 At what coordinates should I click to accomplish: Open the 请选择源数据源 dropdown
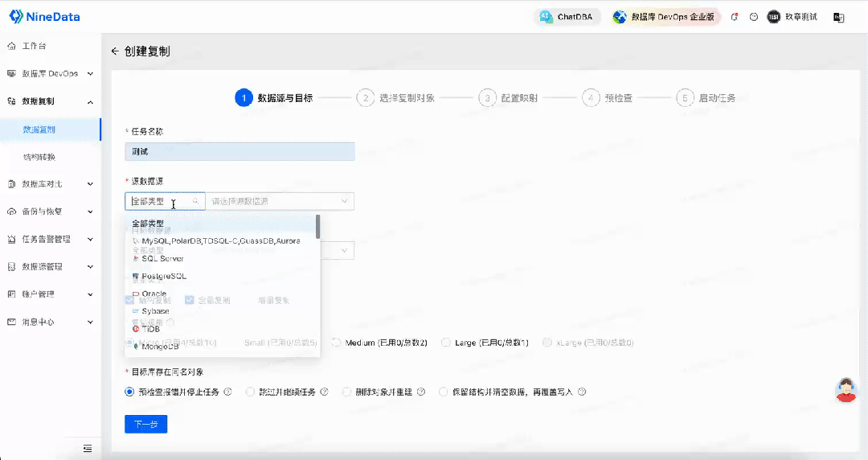[x=280, y=201]
